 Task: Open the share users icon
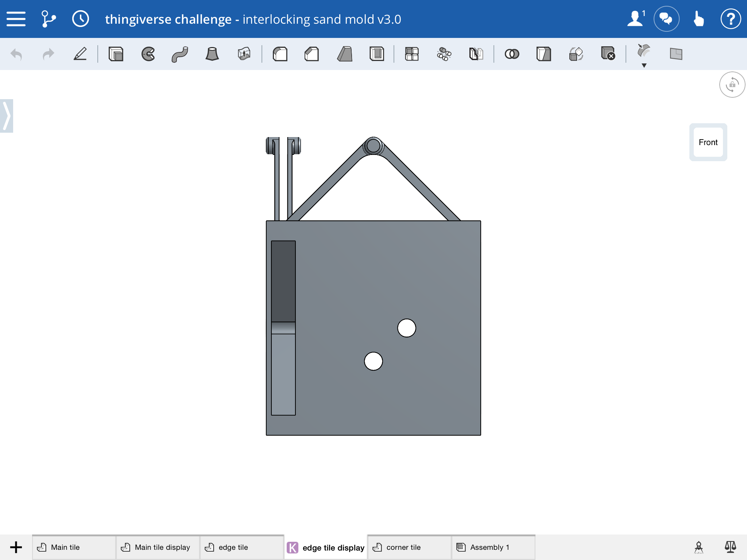(x=636, y=19)
